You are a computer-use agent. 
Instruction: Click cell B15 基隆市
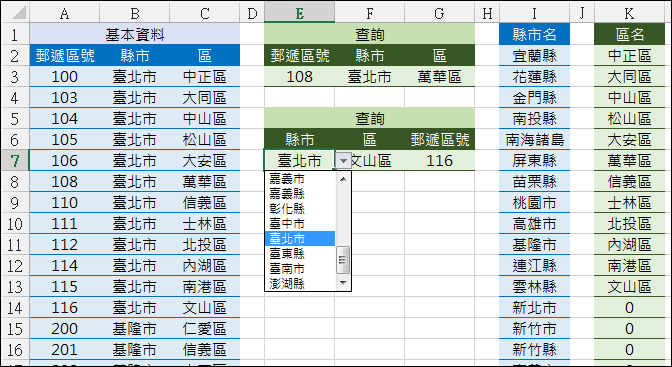point(135,328)
